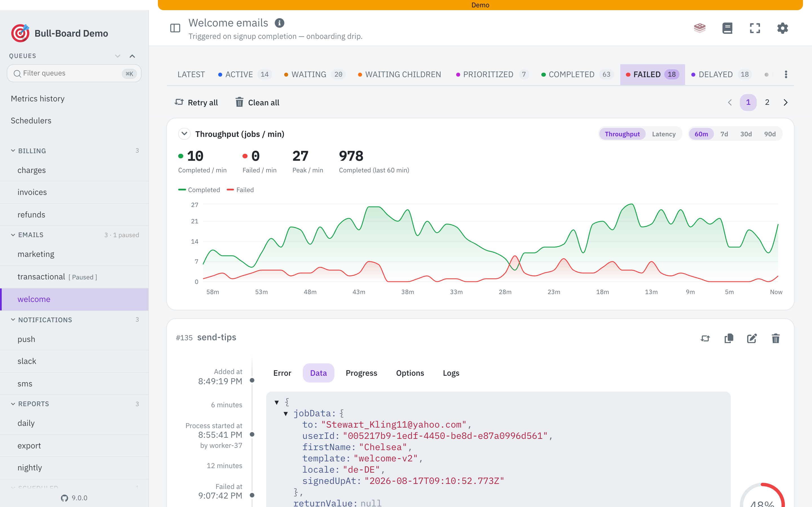Image resolution: width=812 pixels, height=507 pixels.
Task: Retry job #135 send-tips
Action: [705, 338]
